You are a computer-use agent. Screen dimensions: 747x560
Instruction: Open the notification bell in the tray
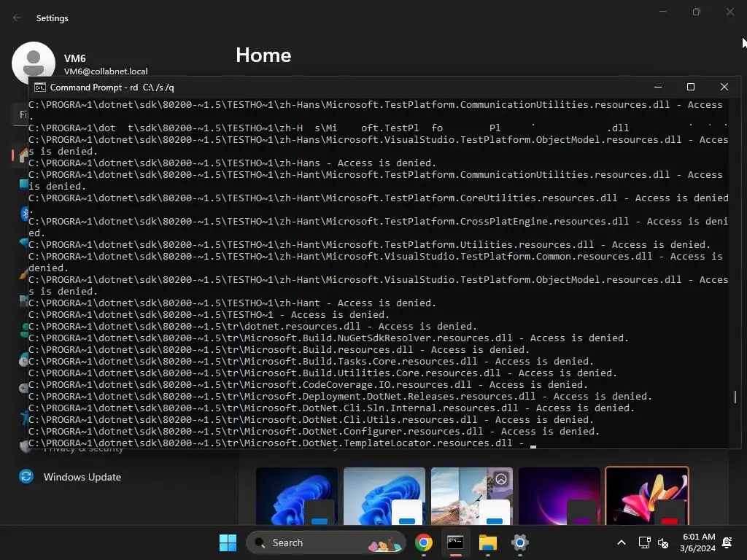click(727, 542)
